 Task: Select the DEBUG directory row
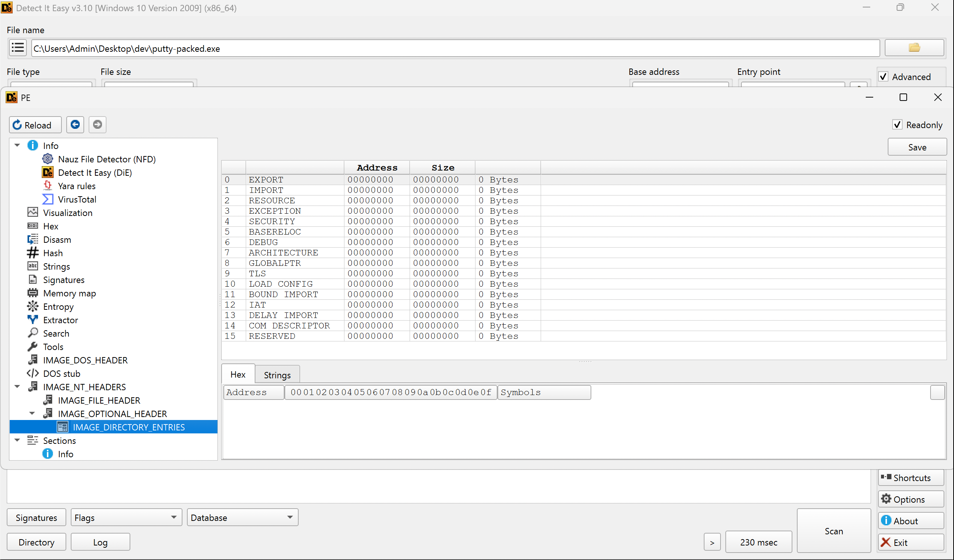click(x=584, y=242)
